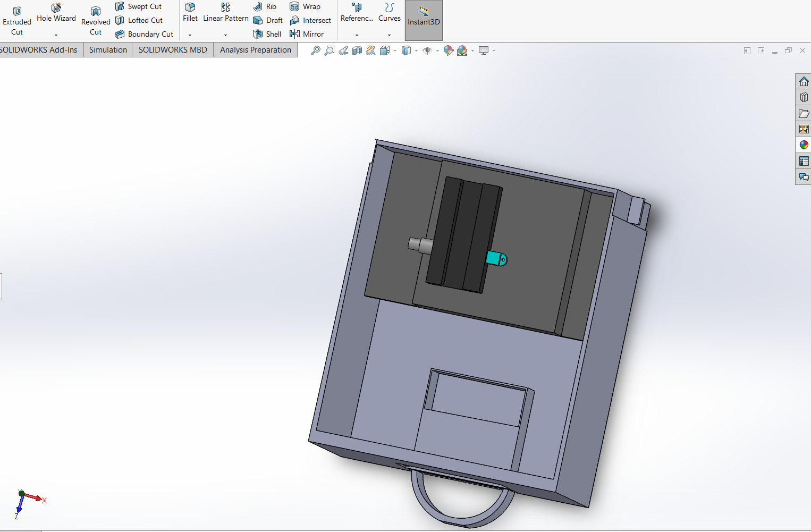811x532 pixels.
Task: Click the Previous View icon
Action: coord(343,50)
